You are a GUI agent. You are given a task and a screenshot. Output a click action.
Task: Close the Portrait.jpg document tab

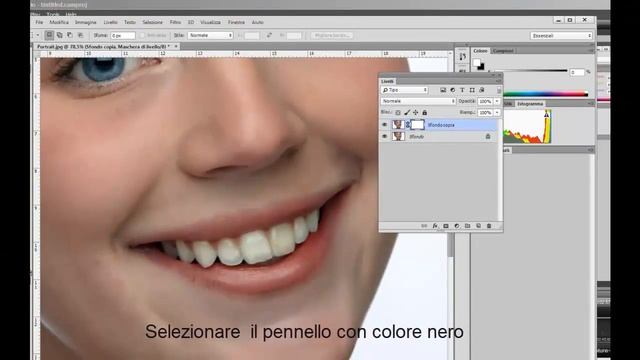(x=176, y=47)
